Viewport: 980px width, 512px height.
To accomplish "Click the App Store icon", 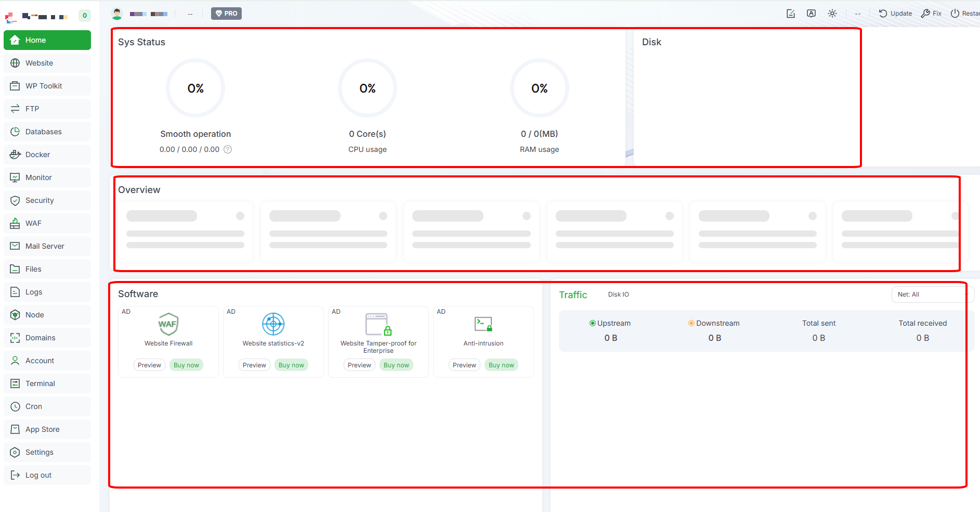I will (15, 429).
